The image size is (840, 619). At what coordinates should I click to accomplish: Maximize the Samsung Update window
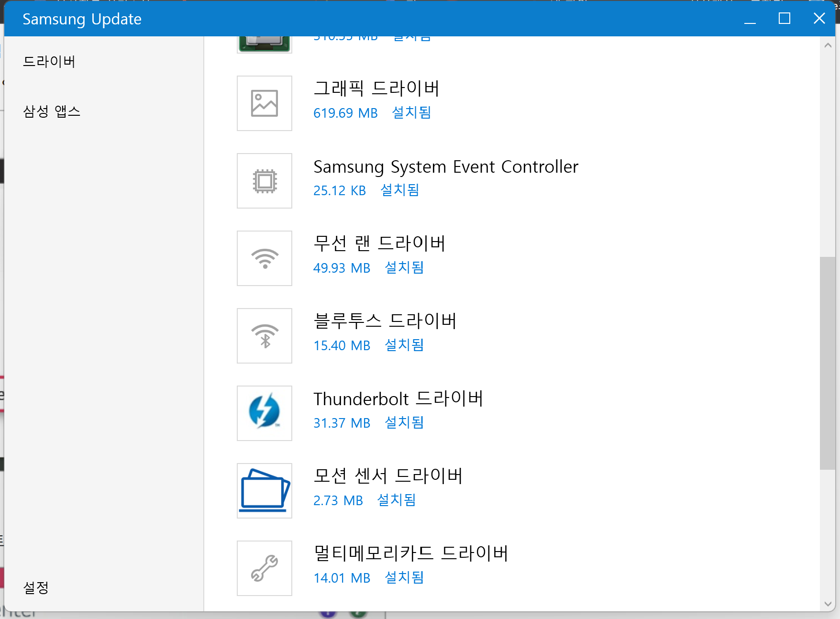point(785,19)
